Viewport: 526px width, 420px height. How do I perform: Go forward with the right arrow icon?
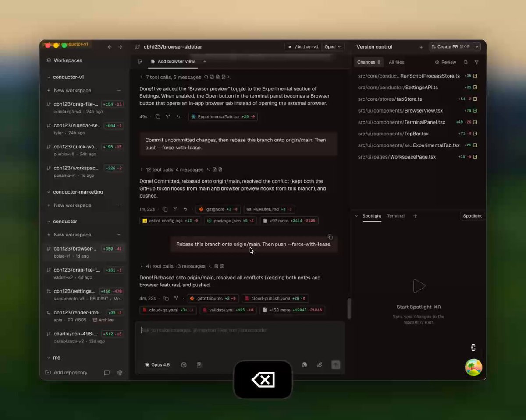point(120,47)
